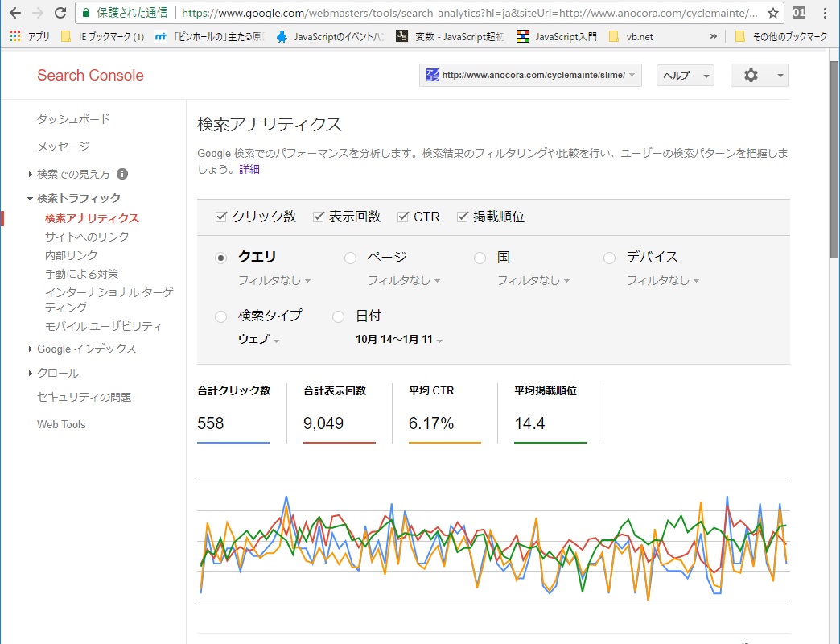Open フィルタなし dropdown under 国

click(x=533, y=280)
